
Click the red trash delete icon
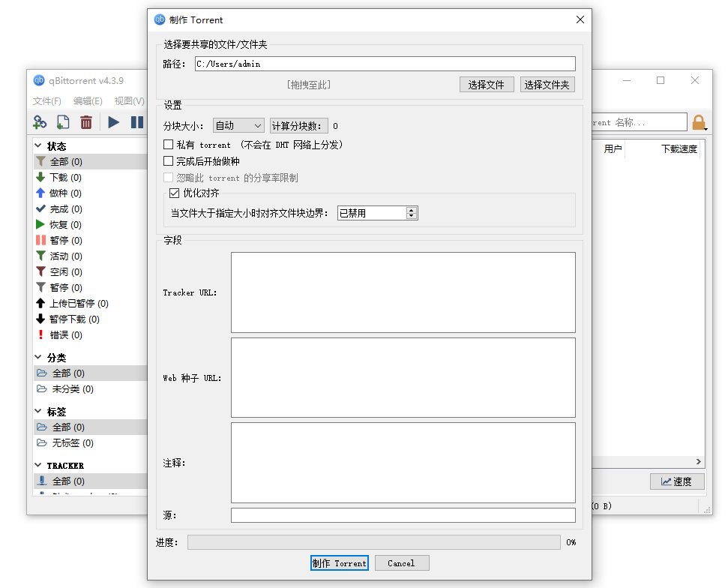click(x=86, y=122)
